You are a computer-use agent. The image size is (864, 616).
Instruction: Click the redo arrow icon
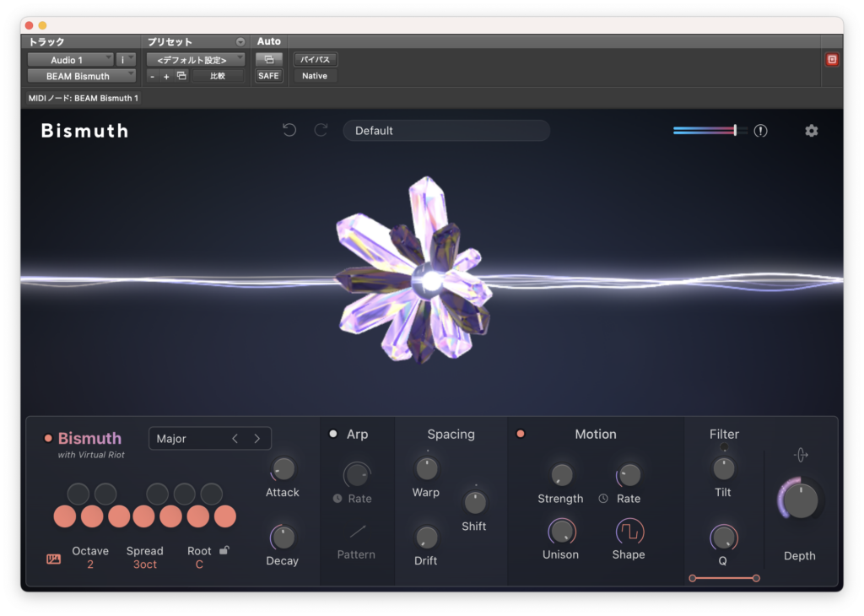click(x=321, y=131)
